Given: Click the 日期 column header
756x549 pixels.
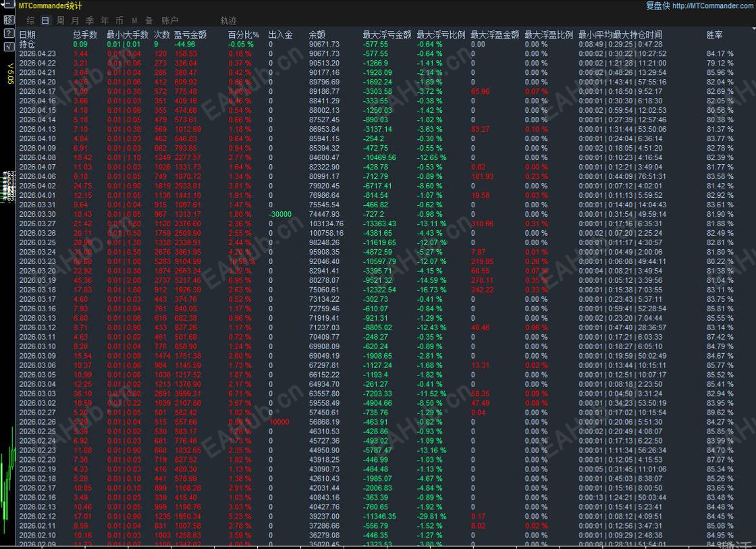Looking at the screenshot, I should click(27, 34).
